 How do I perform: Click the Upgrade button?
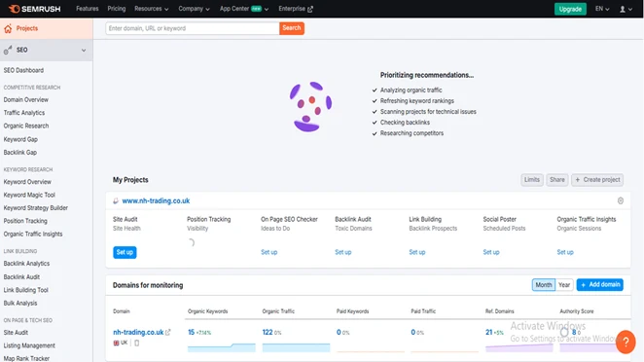coord(570,9)
